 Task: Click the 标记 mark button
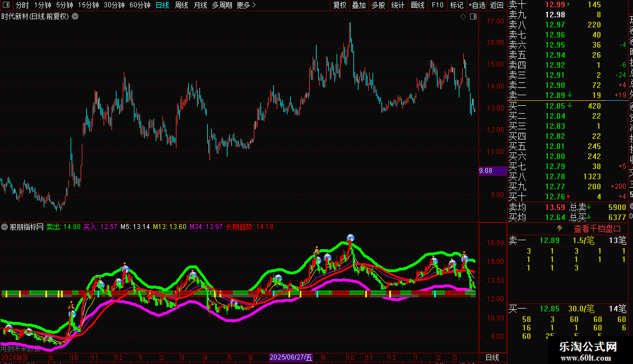(x=457, y=5)
